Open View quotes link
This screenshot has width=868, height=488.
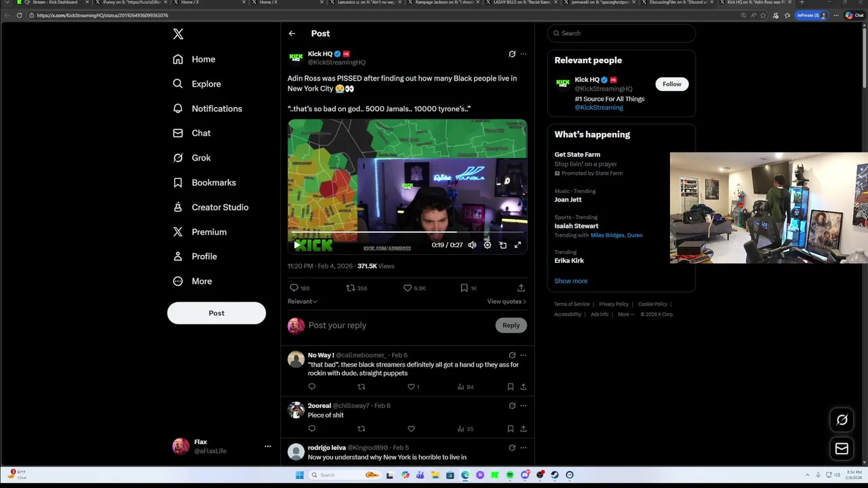click(x=506, y=302)
